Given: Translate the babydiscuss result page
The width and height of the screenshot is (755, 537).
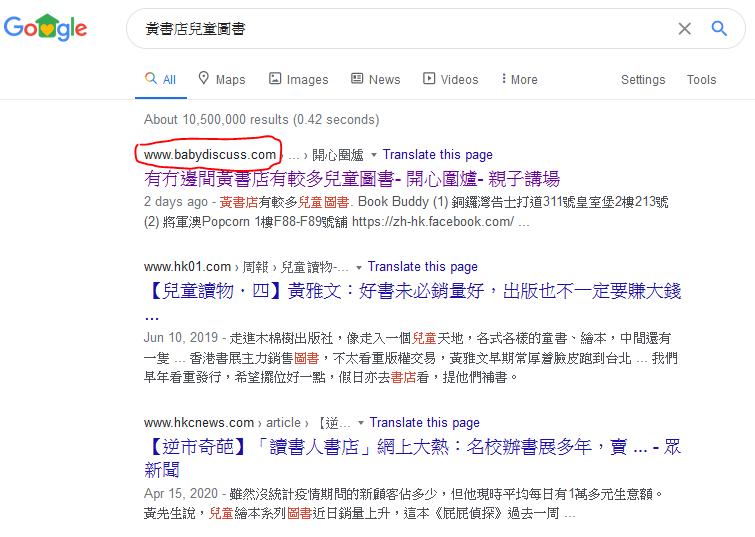Looking at the screenshot, I should pyautogui.click(x=438, y=155).
